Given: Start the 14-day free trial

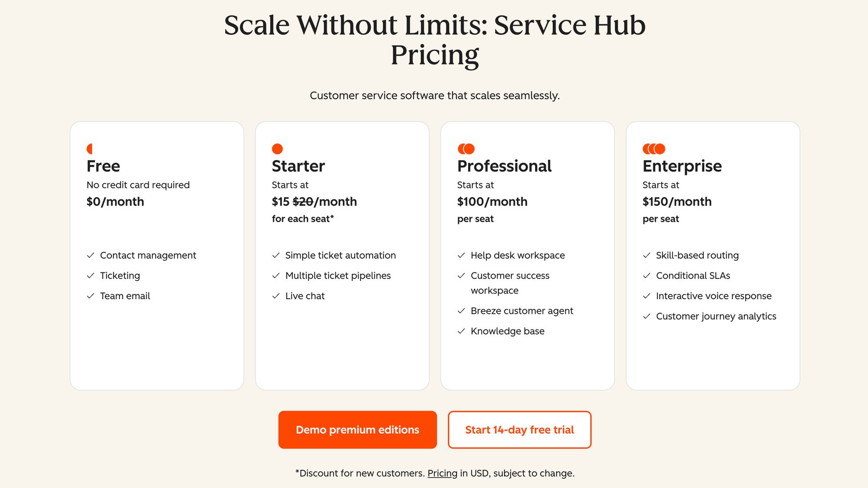Looking at the screenshot, I should click(x=519, y=429).
